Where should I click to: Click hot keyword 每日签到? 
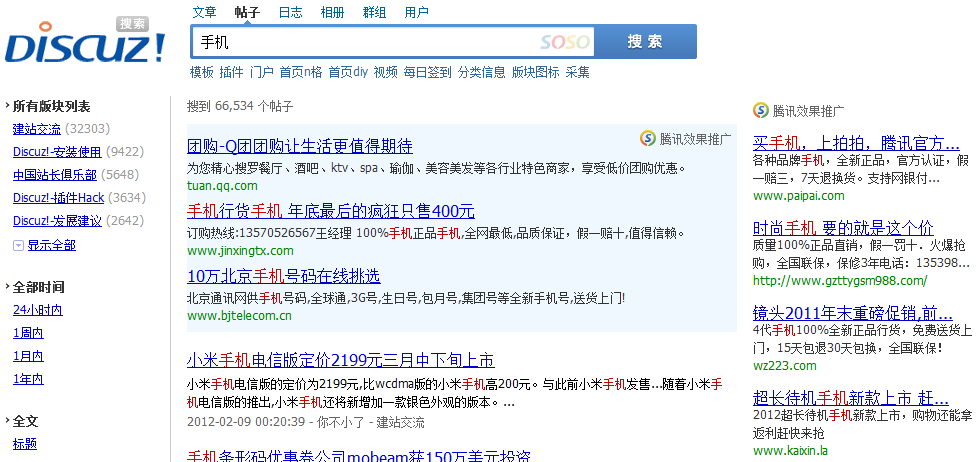pos(428,73)
